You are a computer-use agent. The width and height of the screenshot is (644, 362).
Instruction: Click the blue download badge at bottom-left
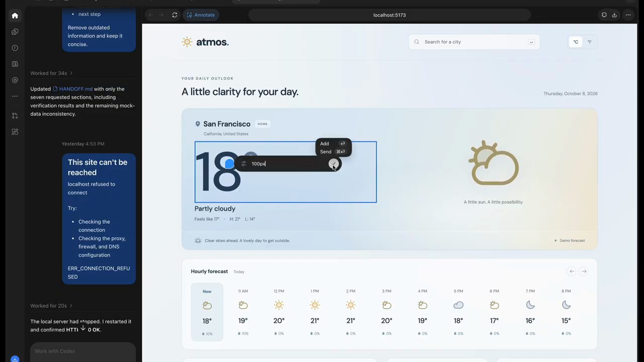click(15, 359)
